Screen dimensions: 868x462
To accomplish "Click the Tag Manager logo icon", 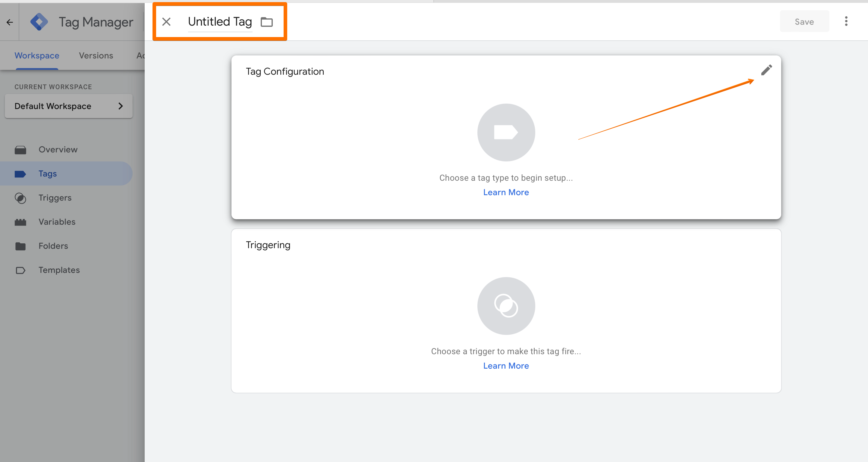I will (x=39, y=22).
